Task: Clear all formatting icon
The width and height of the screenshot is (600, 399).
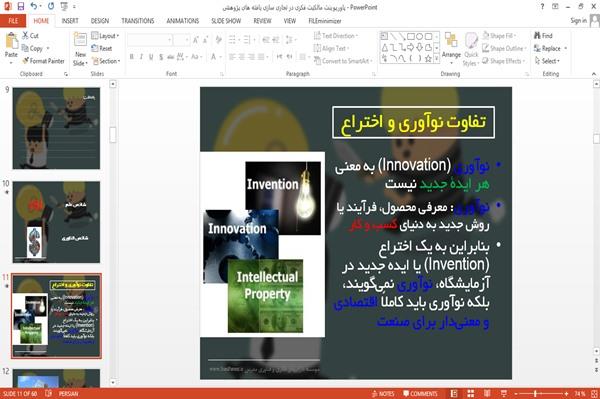Action: pos(218,40)
